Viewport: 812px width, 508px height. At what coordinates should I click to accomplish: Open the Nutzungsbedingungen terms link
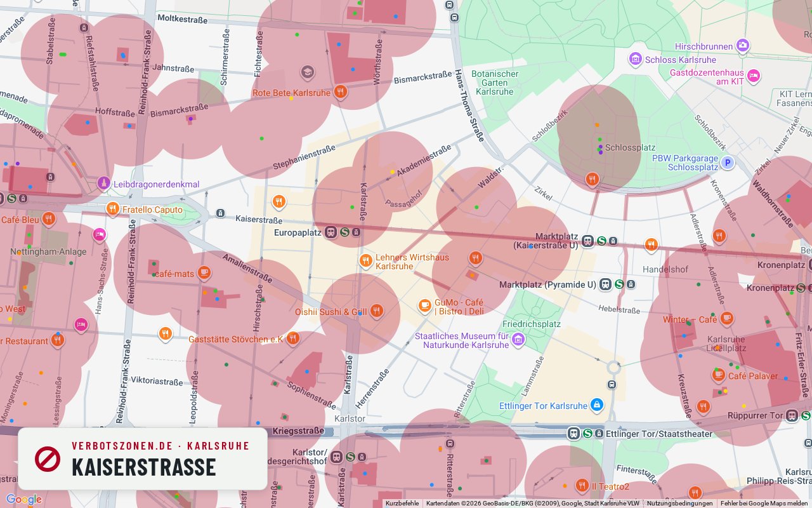(x=679, y=504)
